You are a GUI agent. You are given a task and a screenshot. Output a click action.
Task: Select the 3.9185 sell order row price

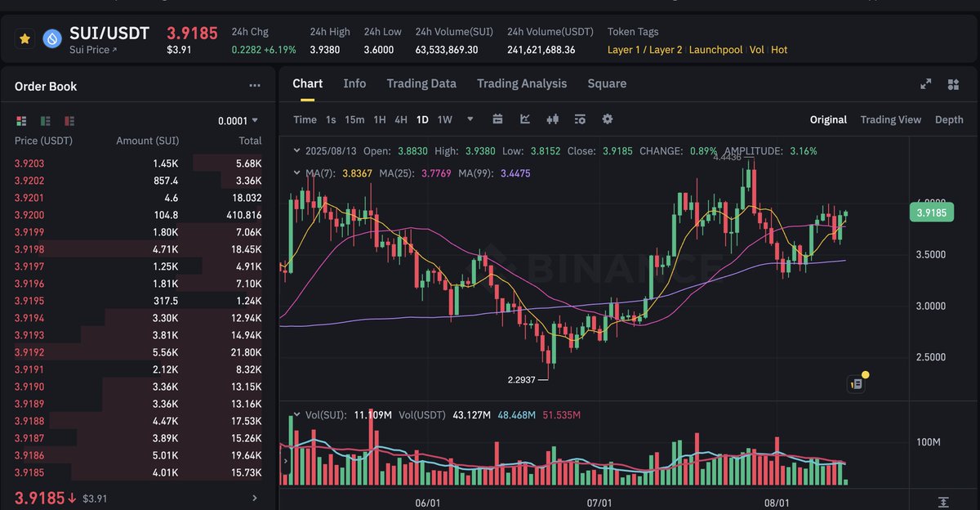pos(29,472)
